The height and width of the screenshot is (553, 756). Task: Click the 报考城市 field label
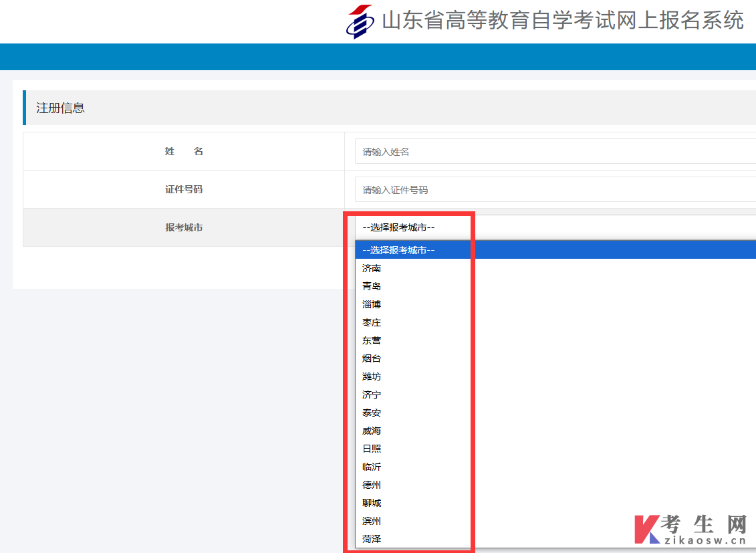pos(184,227)
